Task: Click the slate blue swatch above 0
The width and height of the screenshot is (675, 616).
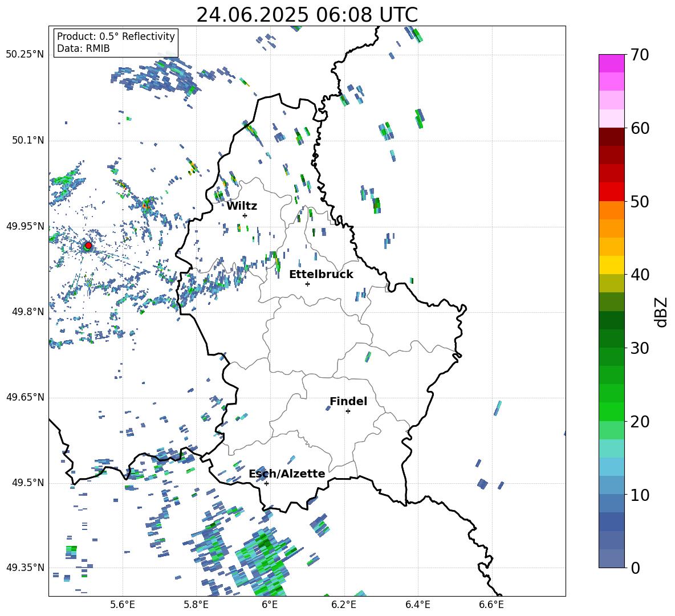Action: pyautogui.click(x=611, y=558)
